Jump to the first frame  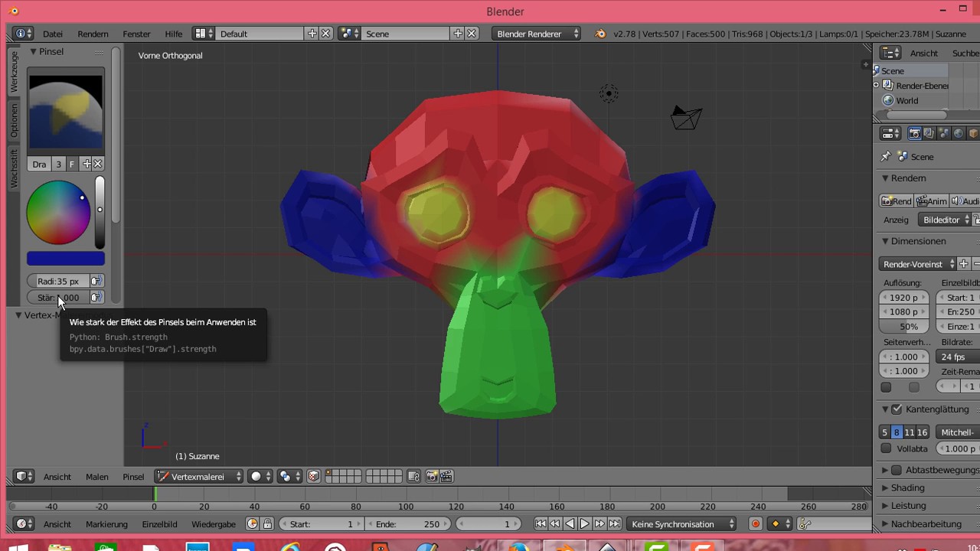pyautogui.click(x=541, y=523)
